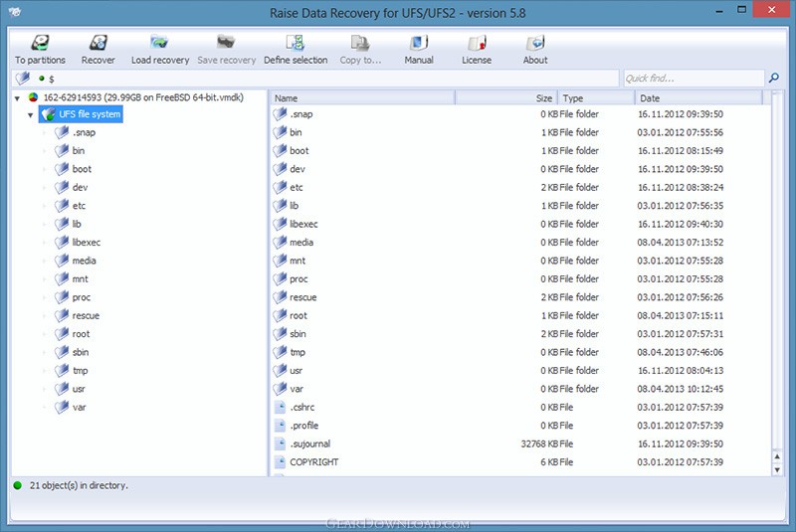Click the Quick find search field
Image resolution: width=796 pixels, height=532 pixels.
[692, 78]
